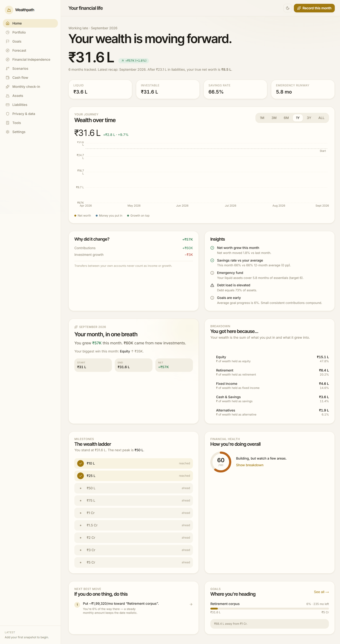Open the See all goals link
340x644 pixels.
coord(321,592)
